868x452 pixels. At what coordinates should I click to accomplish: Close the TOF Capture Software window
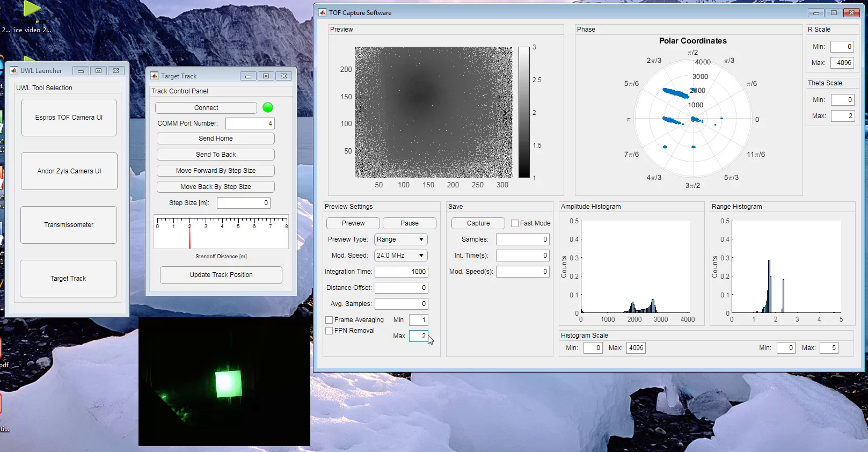[x=851, y=12]
